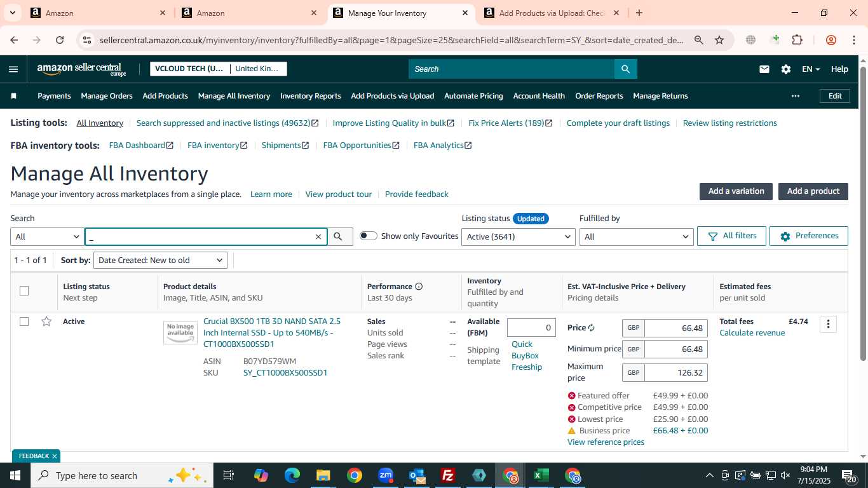Viewport: 868px width, 488px height.
Task: Click the top bar search magnifier button
Action: tap(625, 69)
